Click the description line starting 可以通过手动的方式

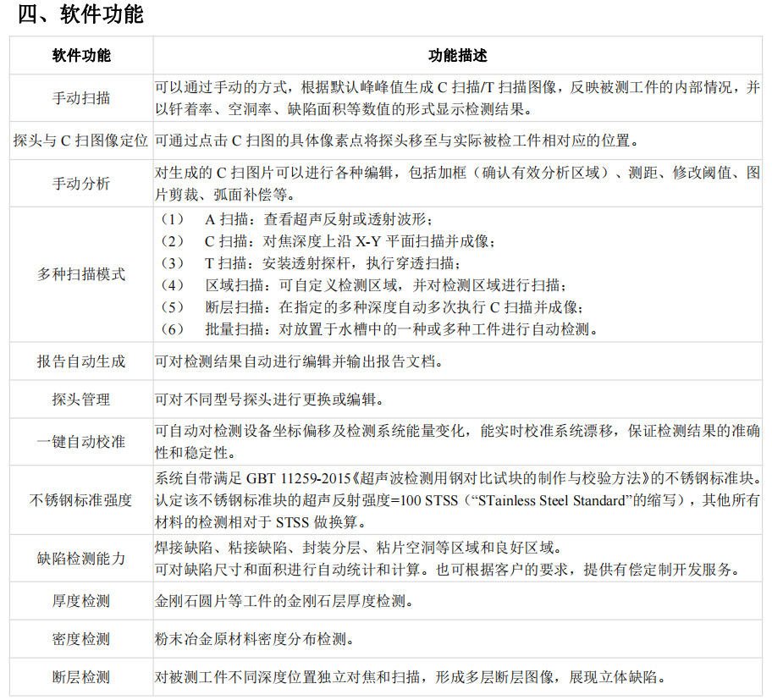click(x=457, y=88)
